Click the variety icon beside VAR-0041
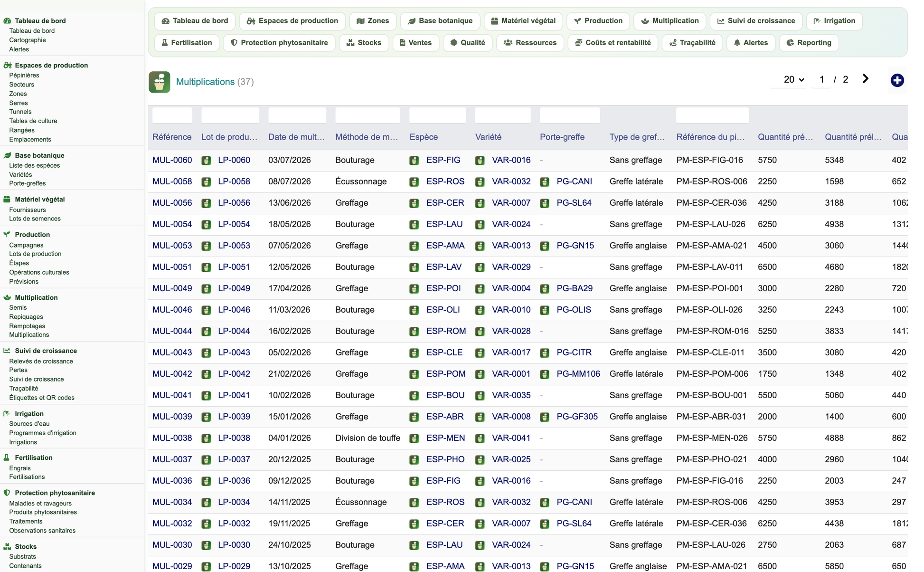Viewport: 924px width, 572px height. [480, 439]
